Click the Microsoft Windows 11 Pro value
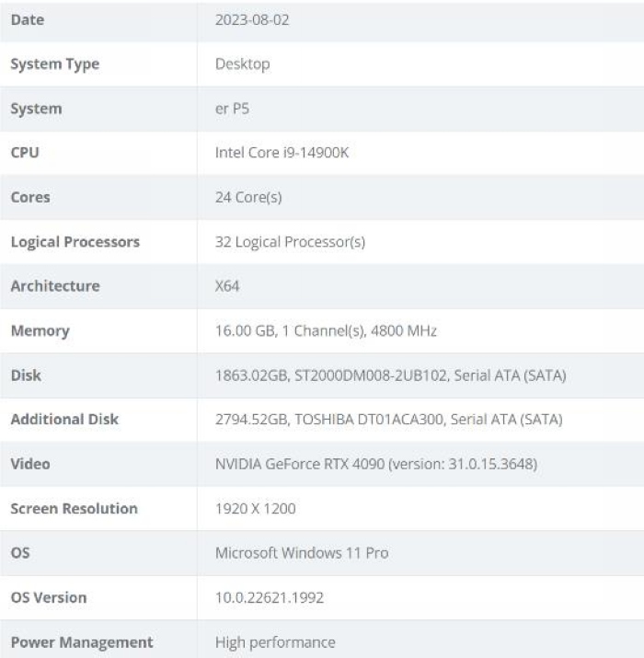Viewport: 644px width, 658px height. pyautogui.click(x=302, y=553)
